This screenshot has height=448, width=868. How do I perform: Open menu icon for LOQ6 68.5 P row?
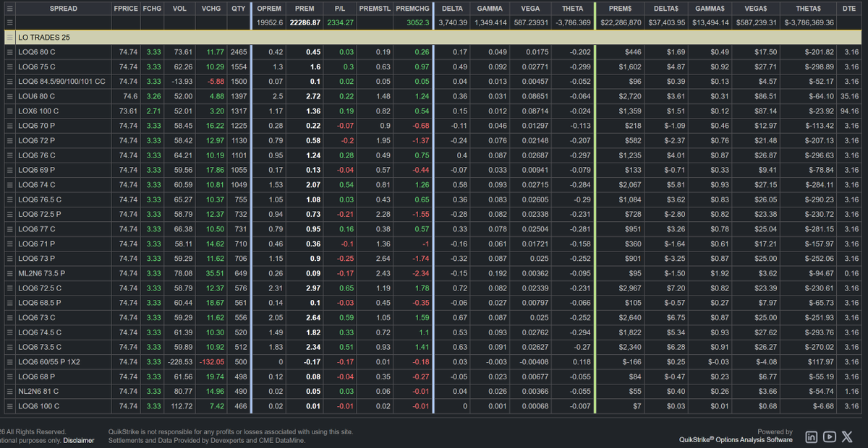(x=9, y=303)
